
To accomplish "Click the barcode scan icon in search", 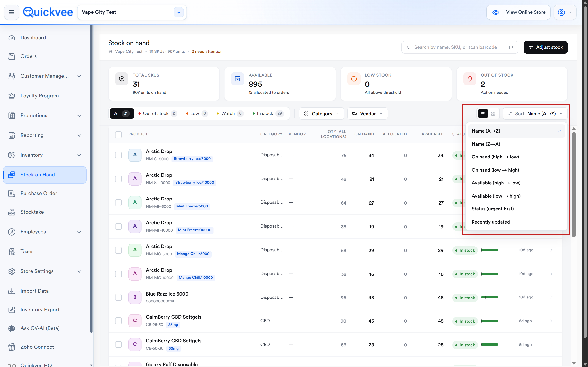I will tap(511, 47).
